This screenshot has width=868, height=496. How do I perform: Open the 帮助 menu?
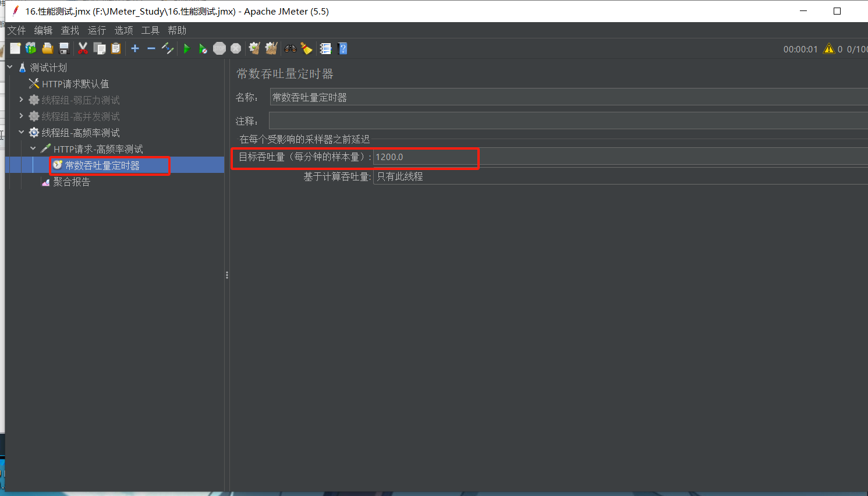pos(177,30)
